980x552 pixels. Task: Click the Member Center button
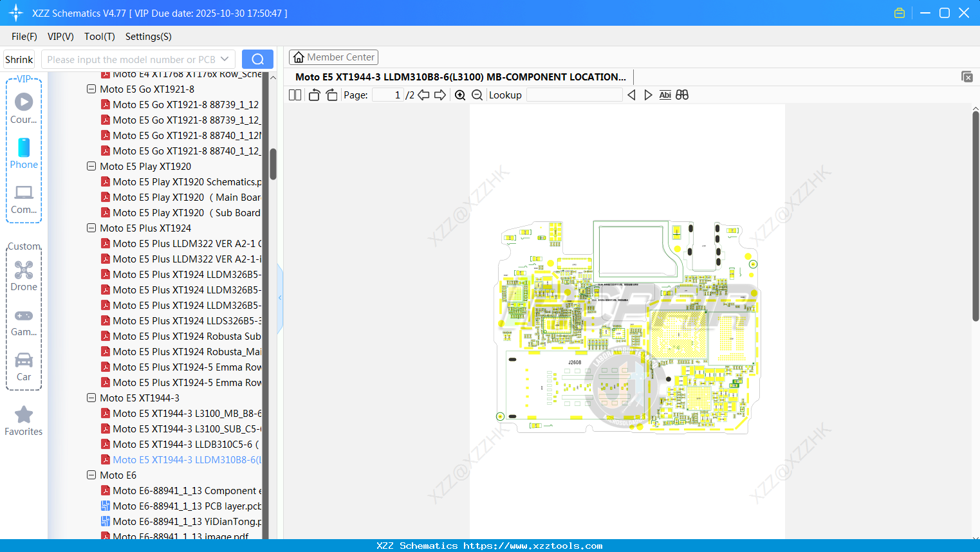(x=333, y=57)
